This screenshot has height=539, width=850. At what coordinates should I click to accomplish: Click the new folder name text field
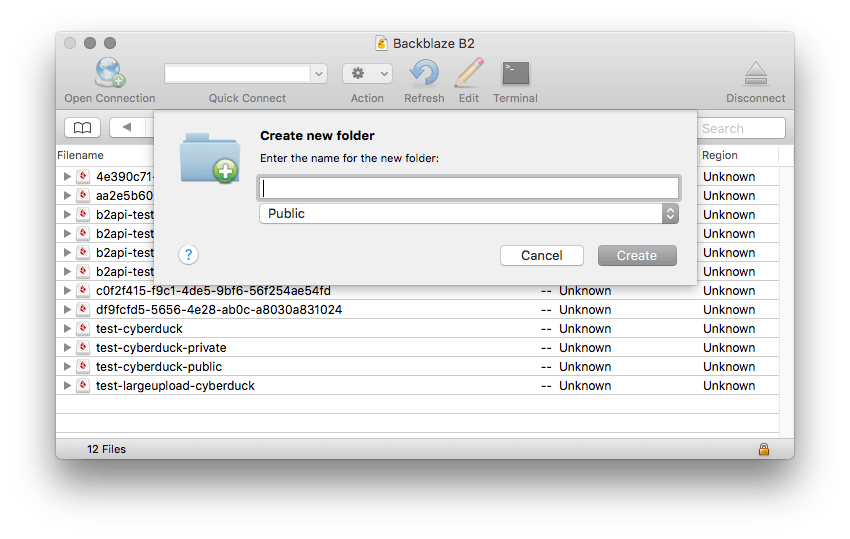click(x=469, y=188)
